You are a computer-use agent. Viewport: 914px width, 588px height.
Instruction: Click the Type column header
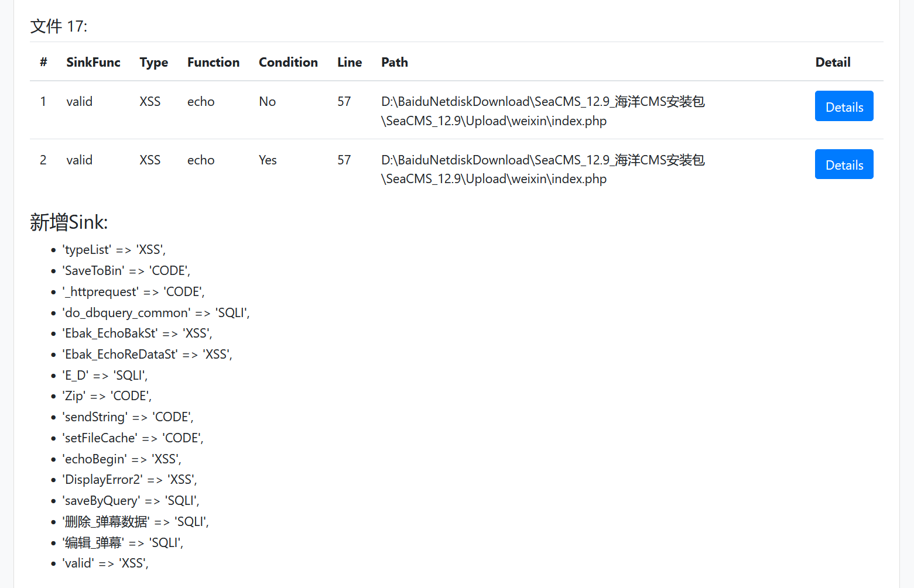pos(153,62)
